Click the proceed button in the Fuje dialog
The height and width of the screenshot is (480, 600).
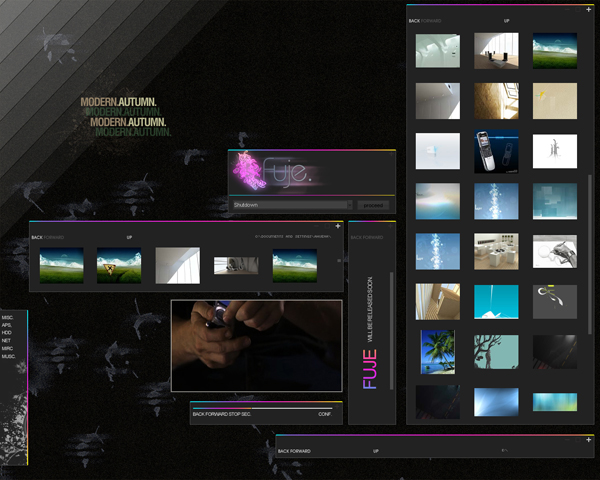click(373, 206)
